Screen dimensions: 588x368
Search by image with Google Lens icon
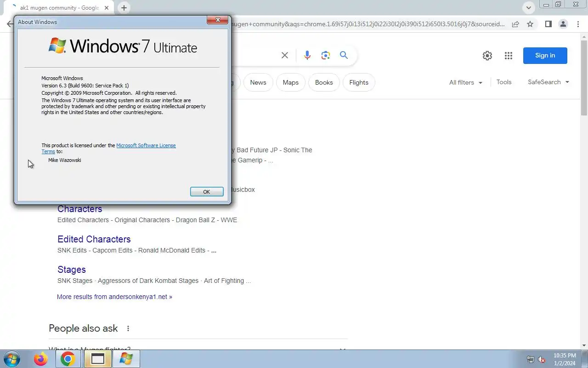(x=326, y=55)
